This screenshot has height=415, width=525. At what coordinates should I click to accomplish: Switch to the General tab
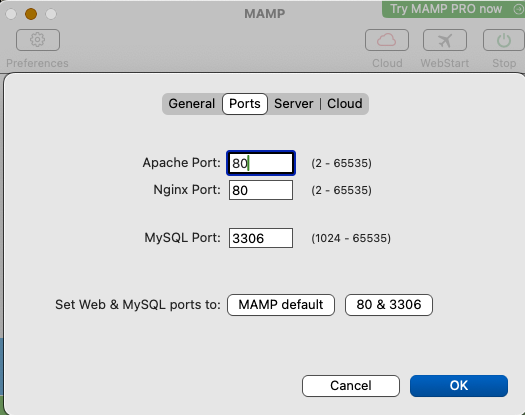tap(192, 104)
